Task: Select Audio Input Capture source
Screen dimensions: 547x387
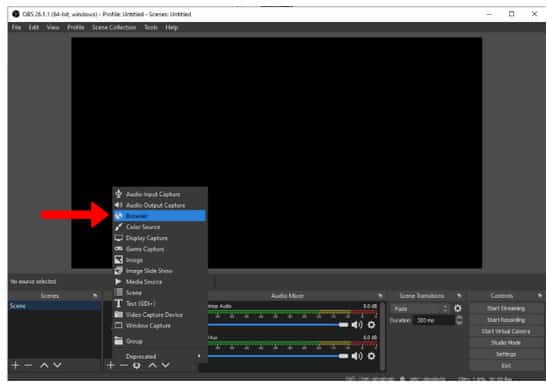Action: [x=160, y=194]
